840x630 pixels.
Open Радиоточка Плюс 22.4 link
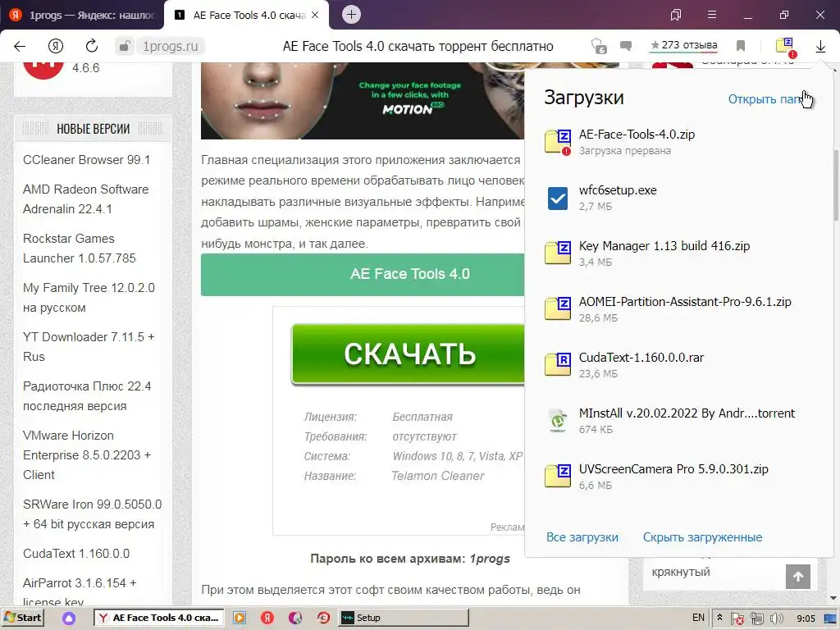87,396
